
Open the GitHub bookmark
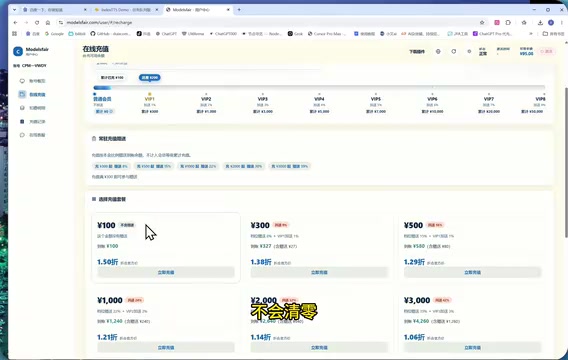point(110,34)
